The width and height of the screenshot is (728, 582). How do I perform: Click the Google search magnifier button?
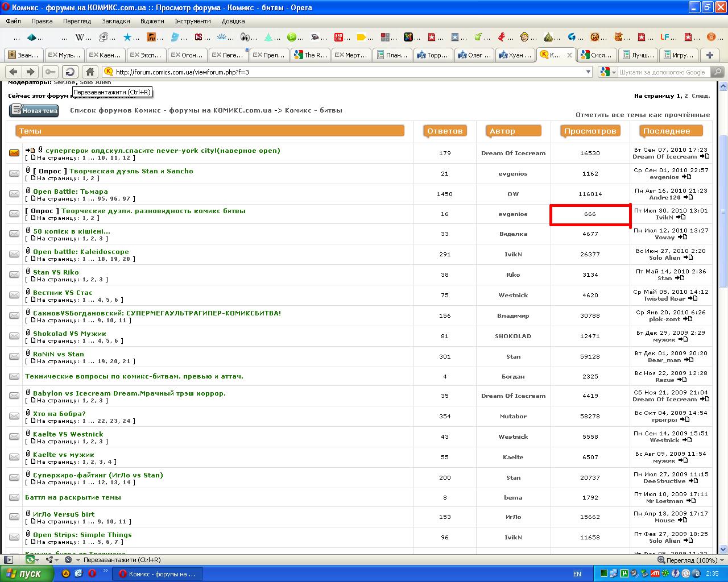(717, 72)
